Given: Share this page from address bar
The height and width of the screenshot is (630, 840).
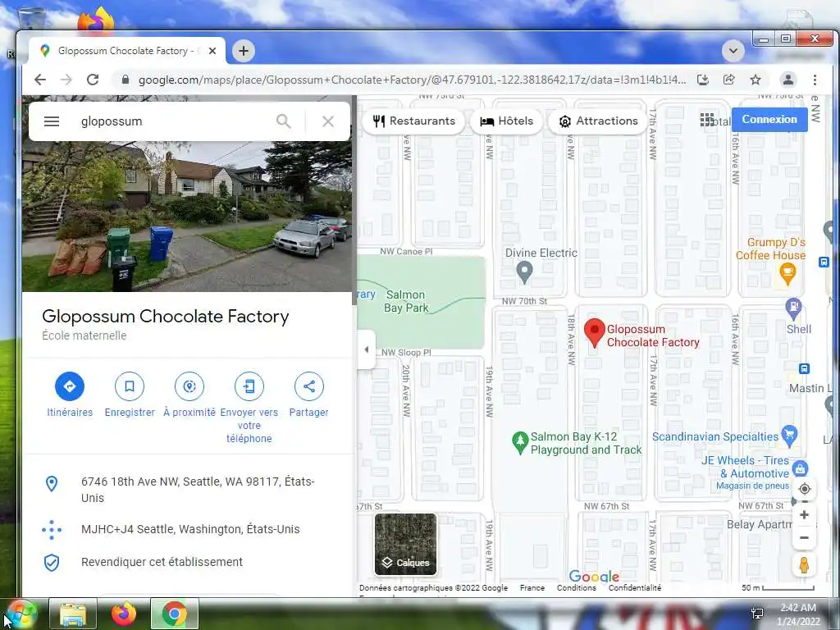Looking at the screenshot, I should tap(729, 80).
